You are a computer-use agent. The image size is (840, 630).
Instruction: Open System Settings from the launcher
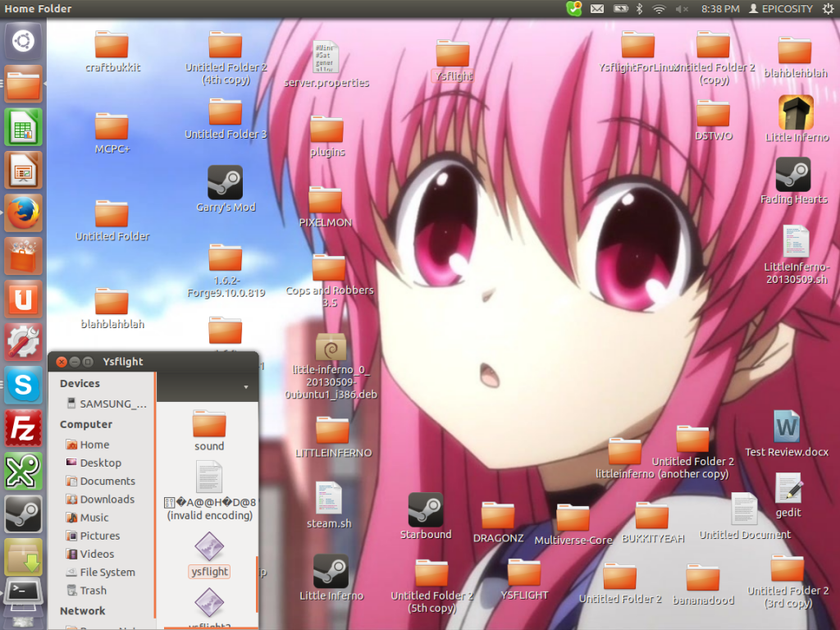(23, 342)
